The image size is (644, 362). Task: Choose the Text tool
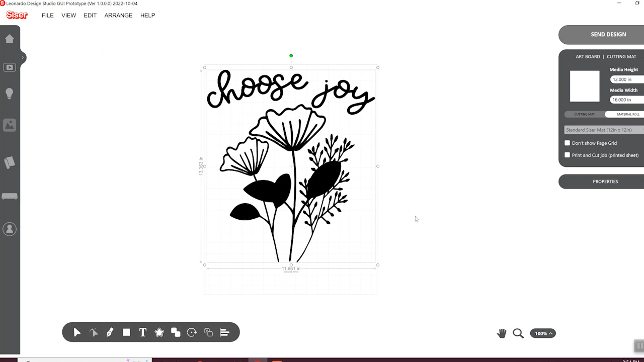(143, 332)
